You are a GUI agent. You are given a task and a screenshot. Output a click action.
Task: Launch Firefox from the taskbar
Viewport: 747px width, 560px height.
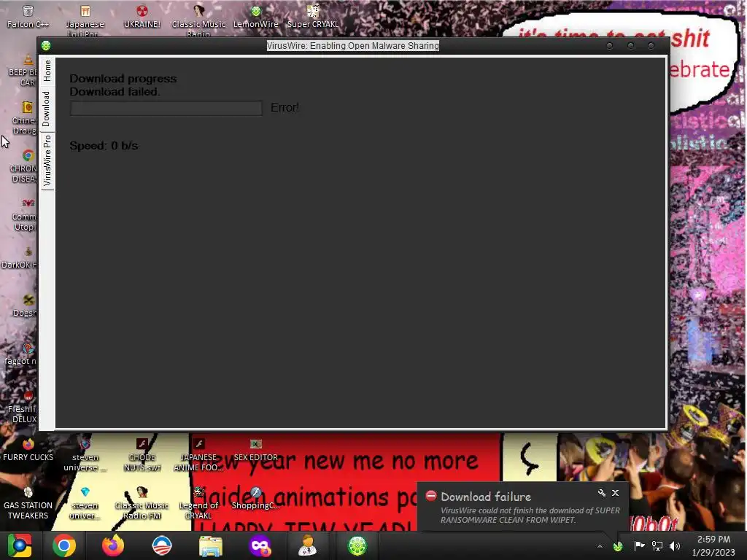tap(113, 545)
